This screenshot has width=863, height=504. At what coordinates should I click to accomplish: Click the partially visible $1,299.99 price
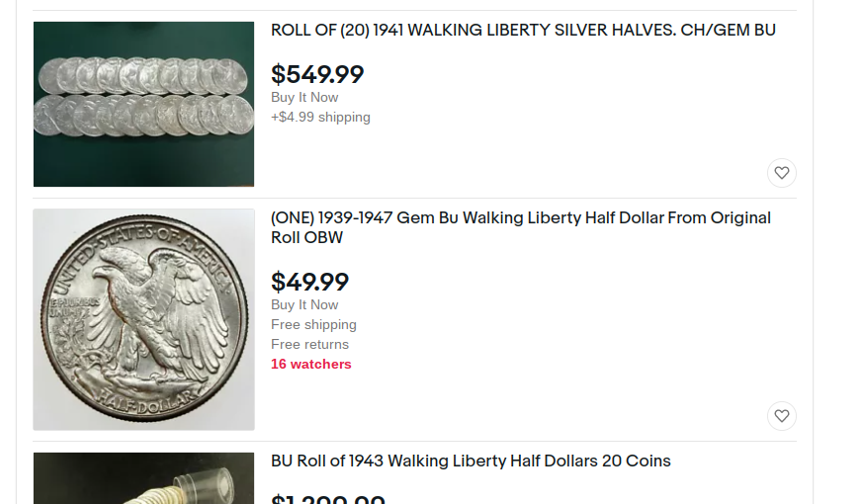328,499
